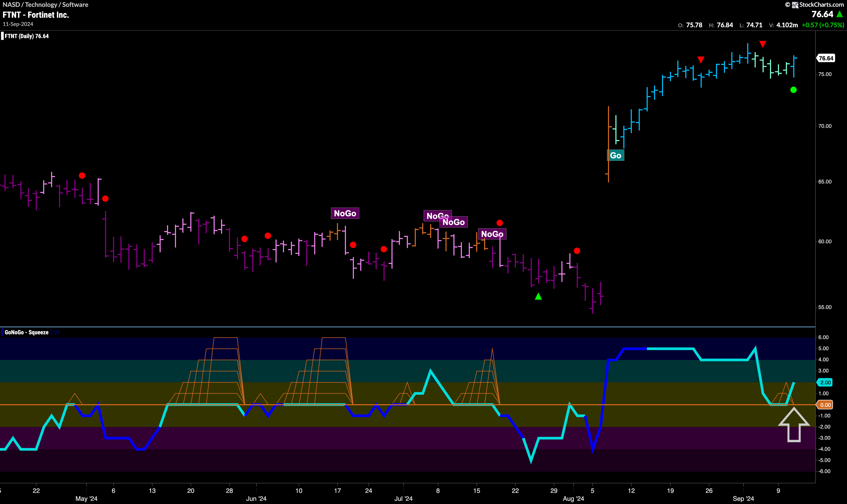Click the Jun '24 date axis label
Viewport: 847px width, 504px height.
256,498
